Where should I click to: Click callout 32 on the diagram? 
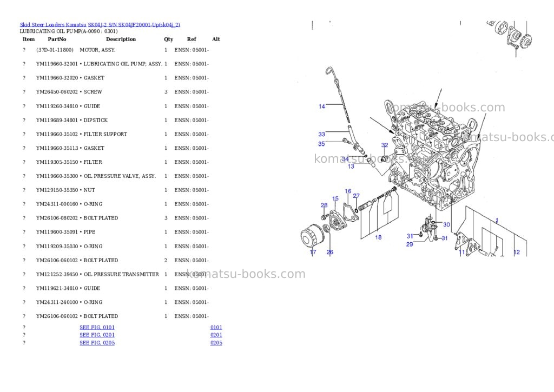385,145
